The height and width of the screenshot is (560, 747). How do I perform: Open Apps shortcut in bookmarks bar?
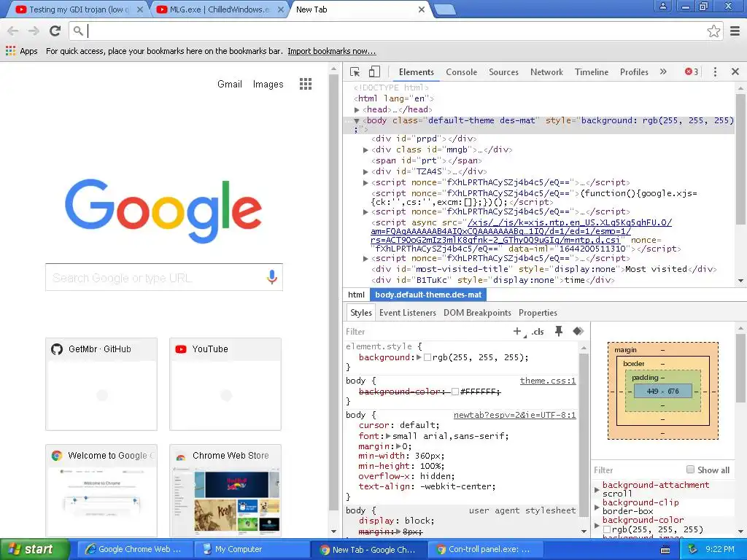point(22,51)
